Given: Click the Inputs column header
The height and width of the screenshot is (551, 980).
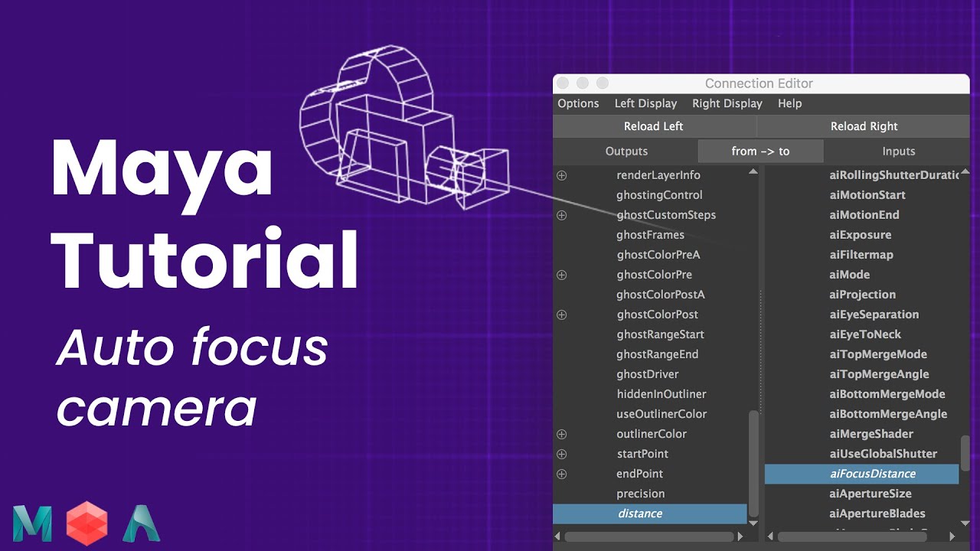Looking at the screenshot, I should (898, 151).
